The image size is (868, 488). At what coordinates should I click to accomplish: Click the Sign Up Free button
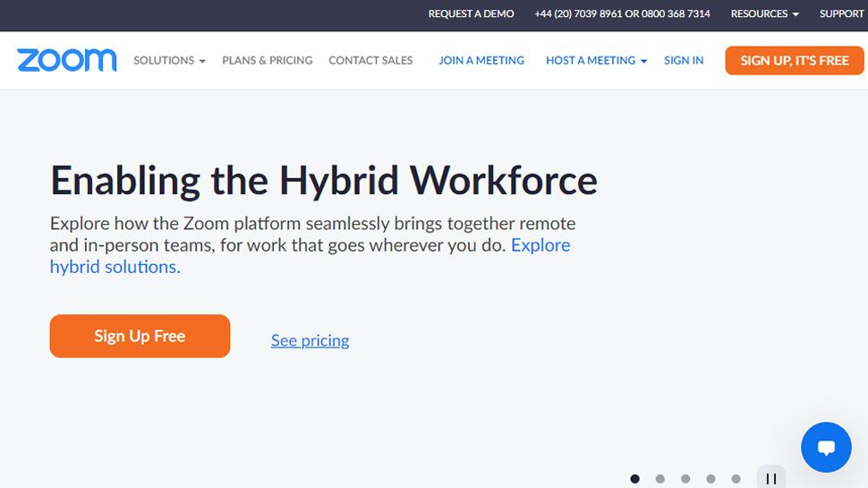tap(140, 336)
